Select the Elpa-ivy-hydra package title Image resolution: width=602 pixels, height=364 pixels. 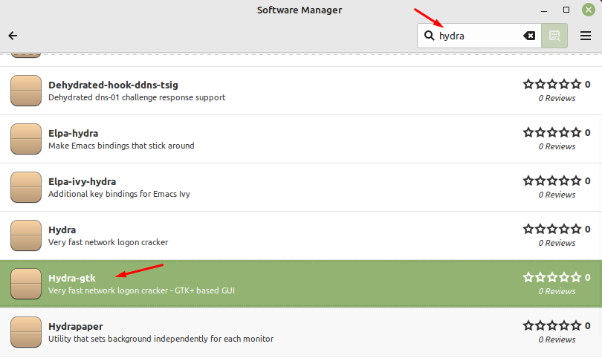tap(82, 181)
